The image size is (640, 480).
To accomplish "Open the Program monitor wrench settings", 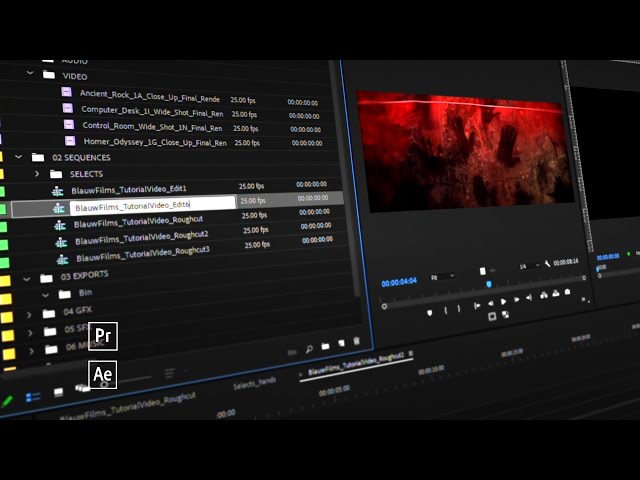I will [547, 264].
